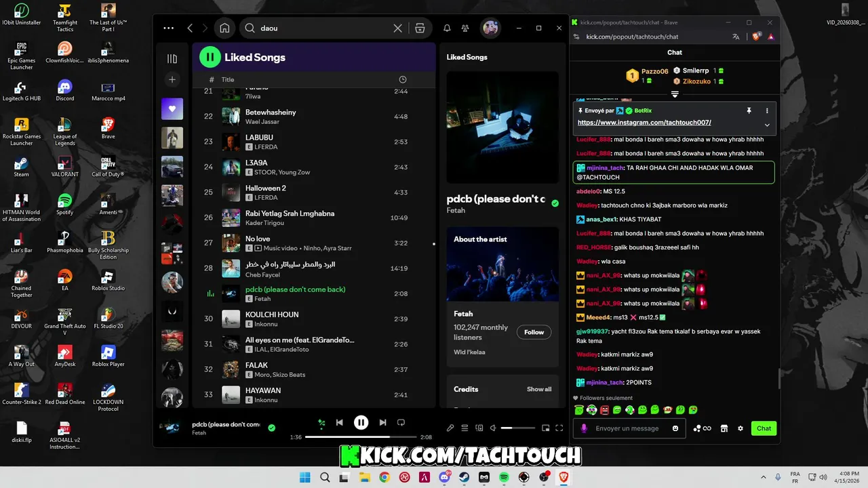
Task: Seek within the song progress bar
Action: click(x=361, y=437)
